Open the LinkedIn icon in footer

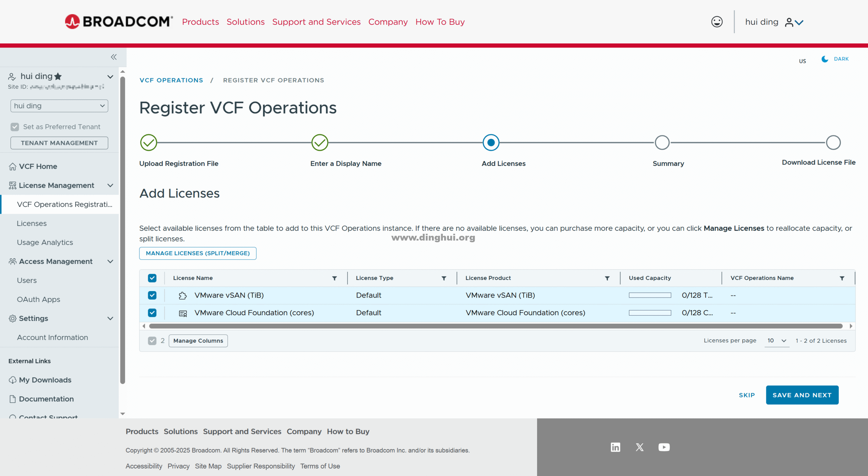coord(615,447)
